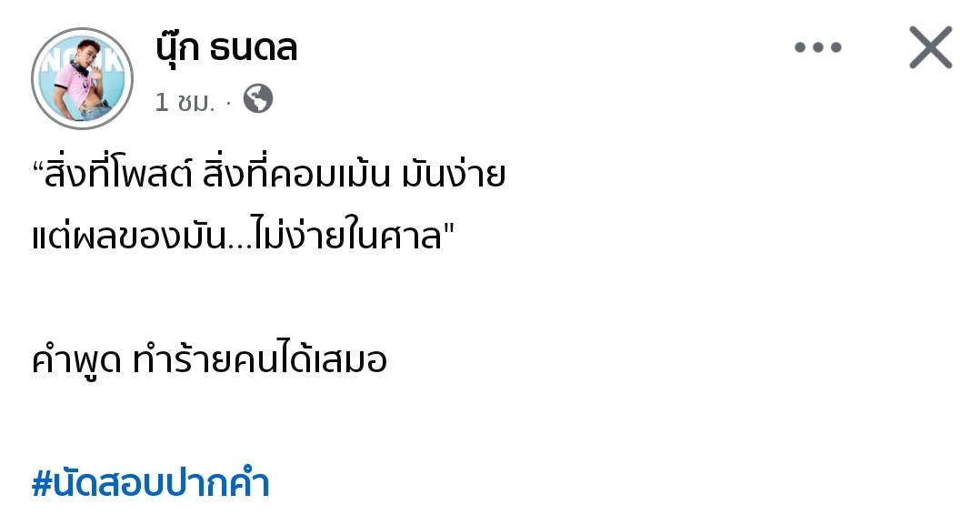Show audience info via the globe icon
This screenshot has width=980, height=515.
coord(258,99)
